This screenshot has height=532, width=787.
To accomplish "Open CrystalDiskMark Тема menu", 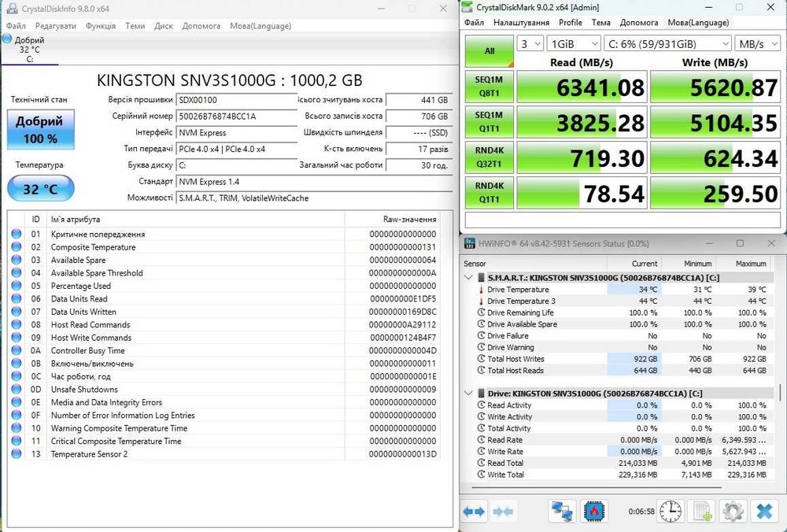I will coord(600,23).
